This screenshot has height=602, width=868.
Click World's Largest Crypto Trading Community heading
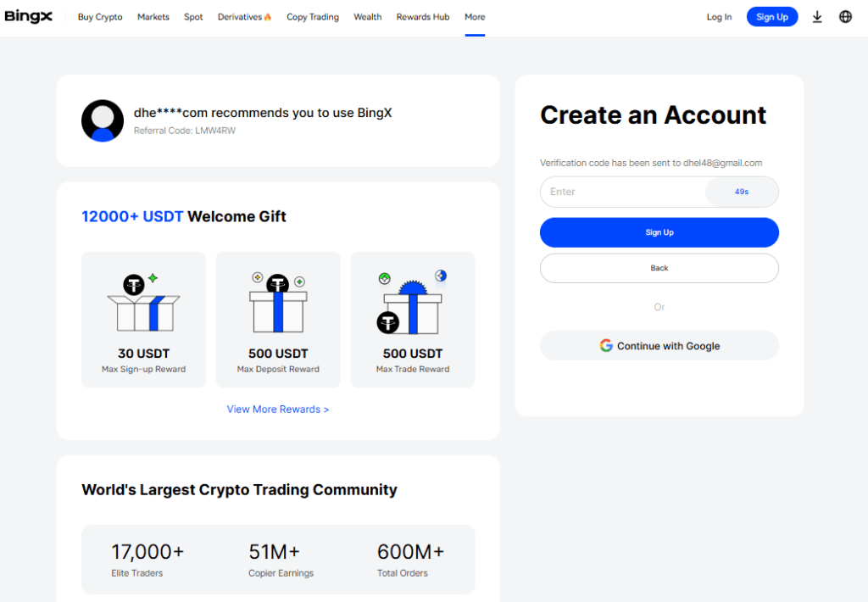tap(239, 489)
